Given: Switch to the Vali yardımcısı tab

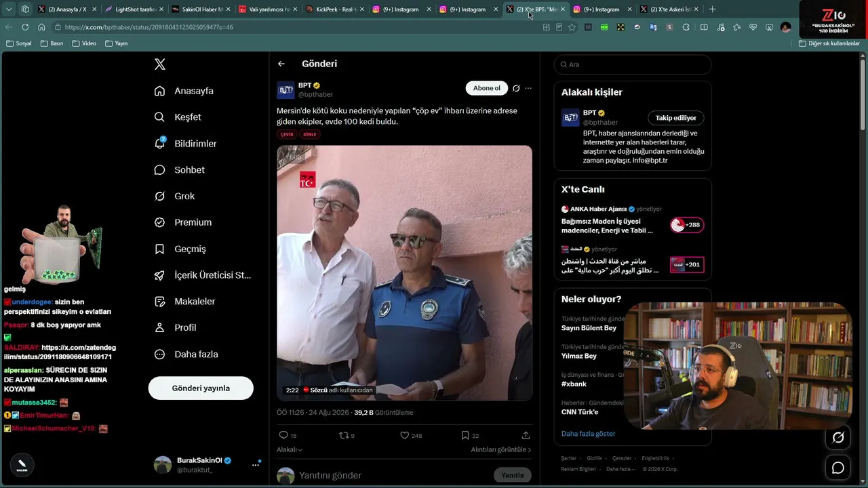Looking at the screenshot, I should [269, 9].
